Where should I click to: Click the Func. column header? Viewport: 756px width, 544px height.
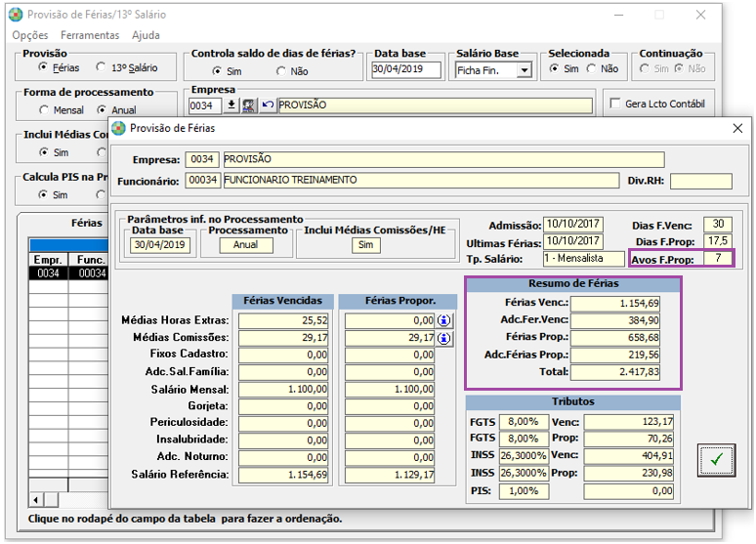[x=89, y=260]
